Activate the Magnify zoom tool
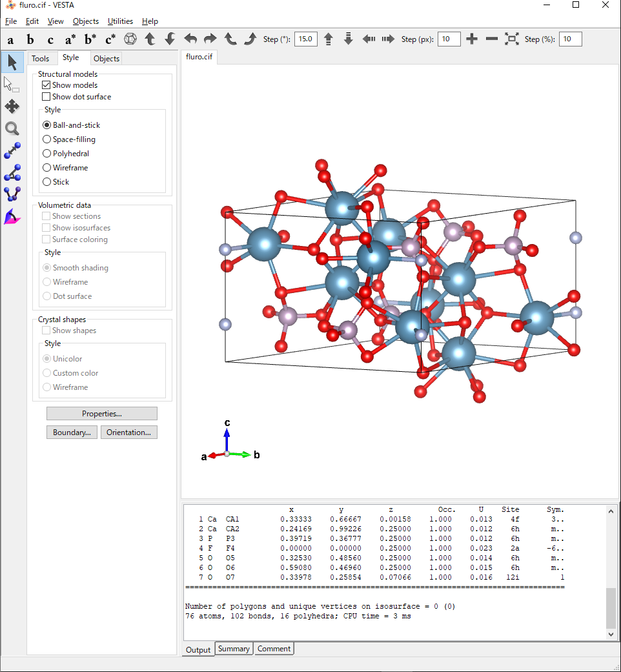Viewport: 621px width, 672px height. pyautogui.click(x=12, y=128)
